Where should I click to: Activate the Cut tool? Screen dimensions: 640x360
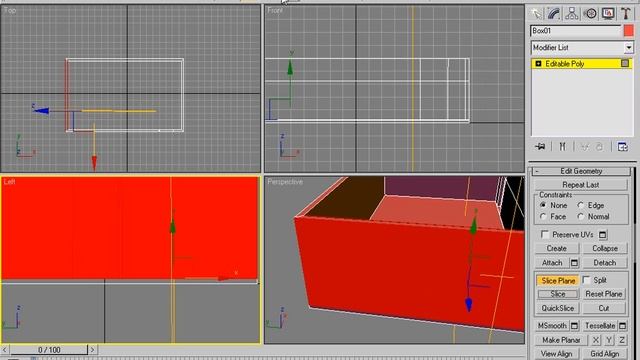(604, 308)
